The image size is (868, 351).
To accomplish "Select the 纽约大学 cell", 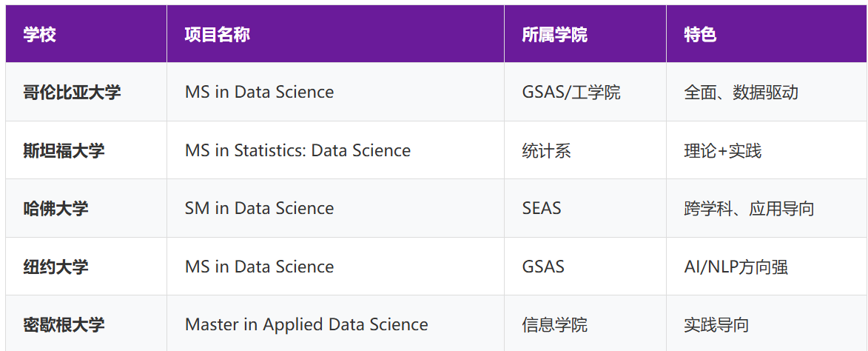I will pyautogui.click(x=55, y=267).
